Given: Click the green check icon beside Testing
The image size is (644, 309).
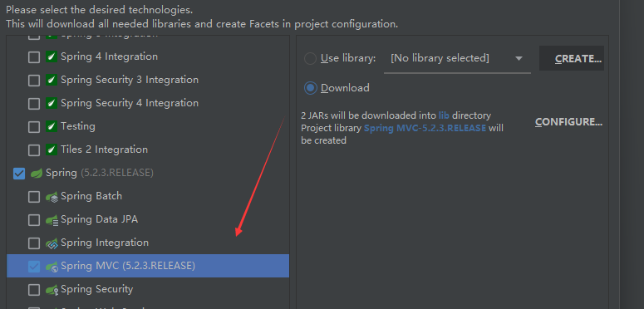Looking at the screenshot, I should coord(52,127).
